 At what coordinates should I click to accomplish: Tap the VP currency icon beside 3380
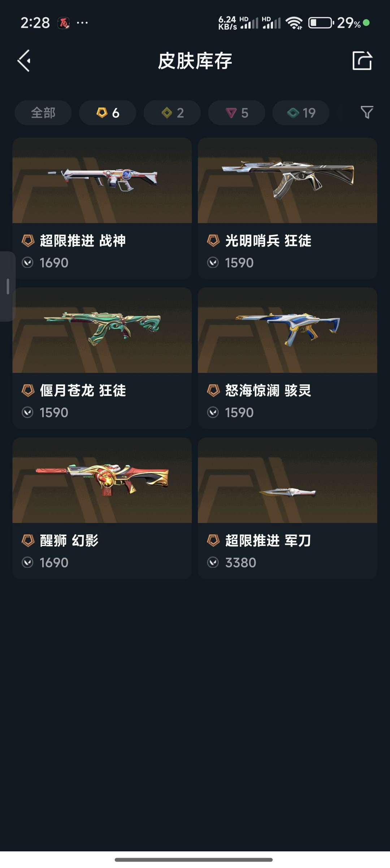tap(213, 563)
